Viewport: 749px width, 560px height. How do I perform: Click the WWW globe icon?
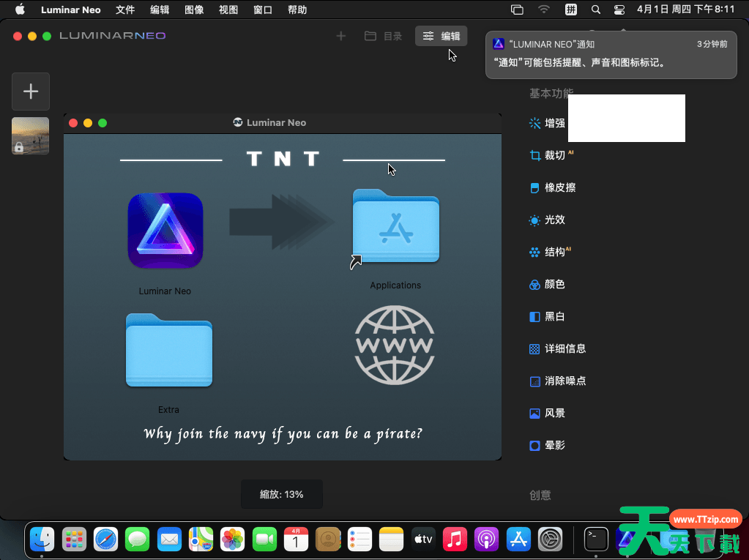point(395,346)
